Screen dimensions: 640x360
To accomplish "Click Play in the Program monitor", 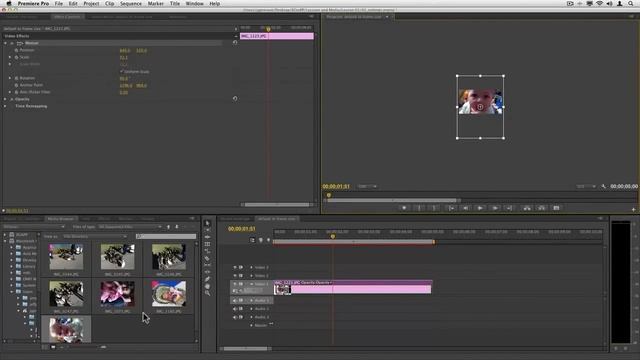I will (480, 208).
